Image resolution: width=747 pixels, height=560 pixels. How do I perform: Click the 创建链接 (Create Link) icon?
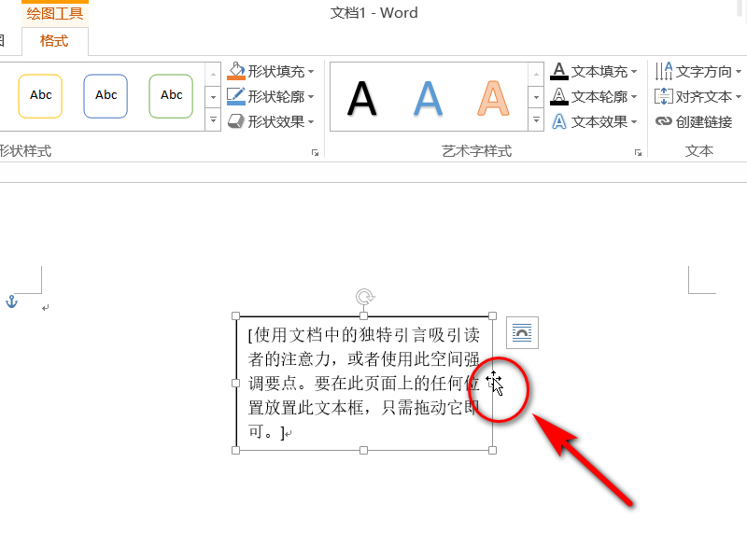click(664, 121)
